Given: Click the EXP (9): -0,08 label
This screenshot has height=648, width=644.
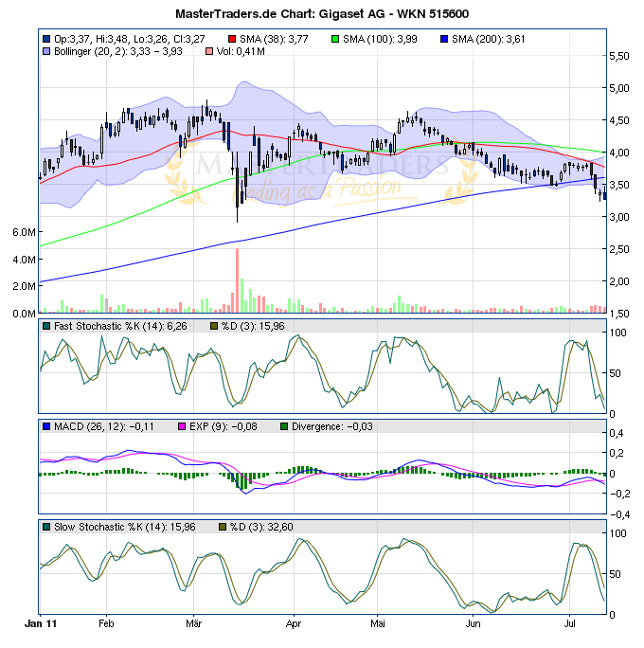Looking at the screenshot, I should click(224, 426).
